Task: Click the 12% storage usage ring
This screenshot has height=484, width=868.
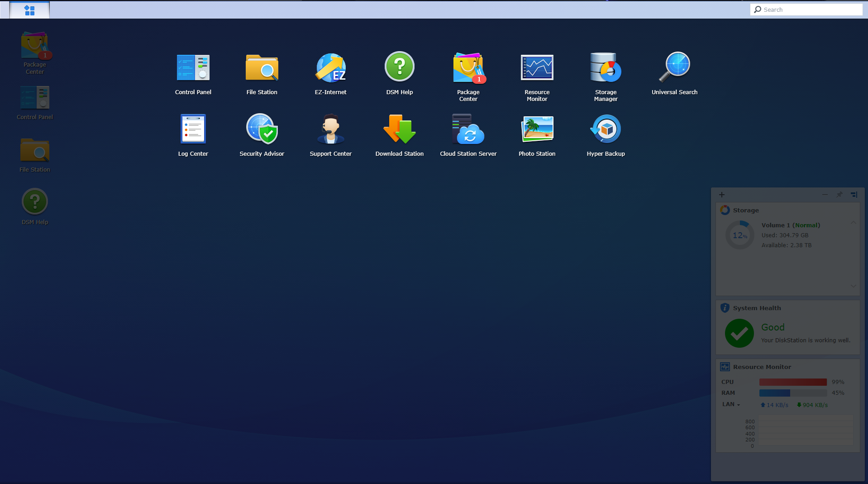Action: click(x=740, y=235)
